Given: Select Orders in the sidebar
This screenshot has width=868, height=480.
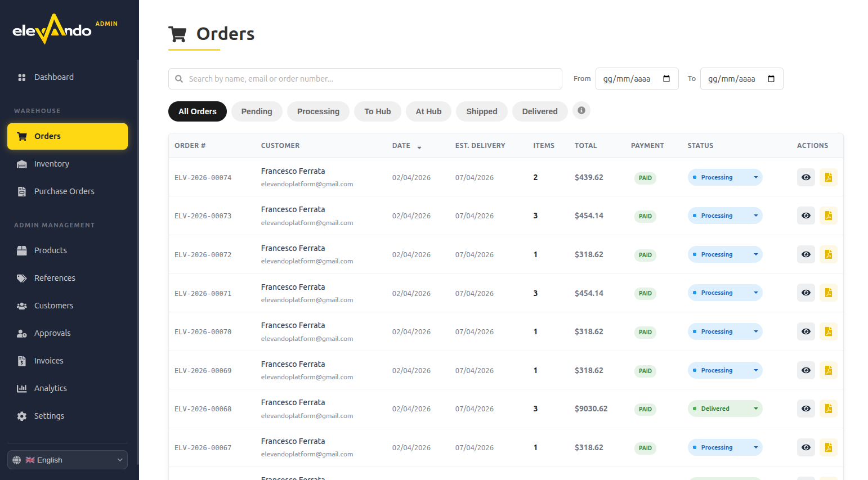Looking at the screenshot, I should 68,136.
